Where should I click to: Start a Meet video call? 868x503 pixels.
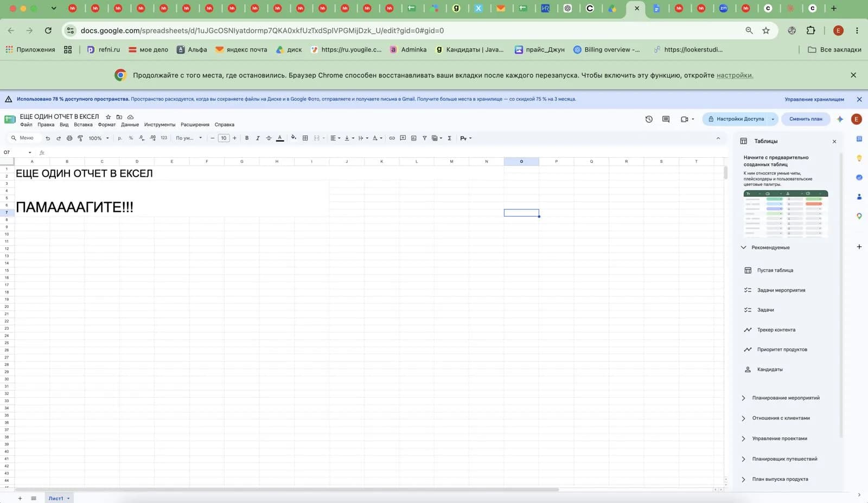[x=685, y=119]
